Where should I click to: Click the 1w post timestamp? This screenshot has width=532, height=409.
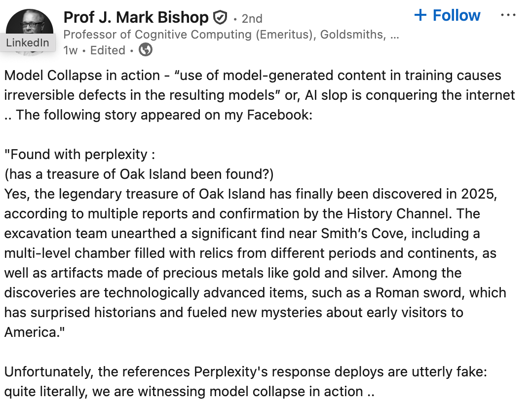pyautogui.click(x=70, y=50)
